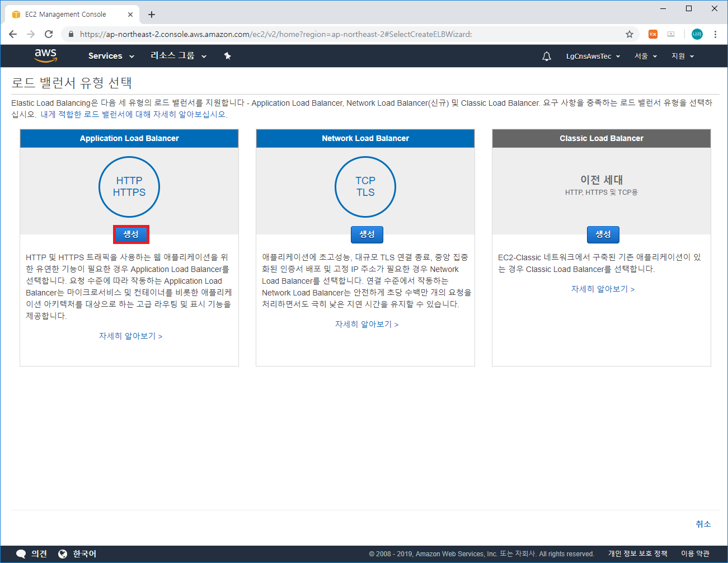This screenshot has height=563, width=728.
Task: Select the EC2 Management Console tab
Action: (x=72, y=15)
